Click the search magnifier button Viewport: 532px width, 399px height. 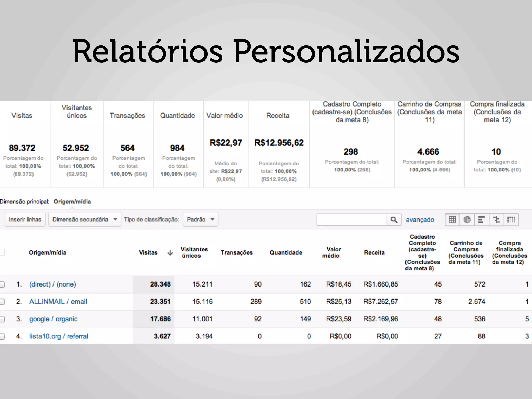coord(394,220)
